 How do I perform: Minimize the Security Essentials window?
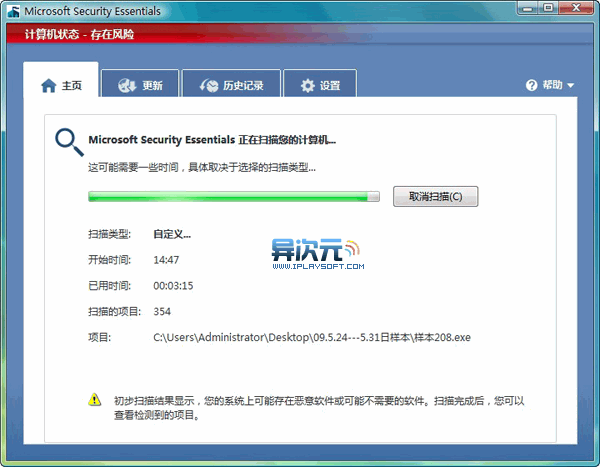click(x=528, y=8)
